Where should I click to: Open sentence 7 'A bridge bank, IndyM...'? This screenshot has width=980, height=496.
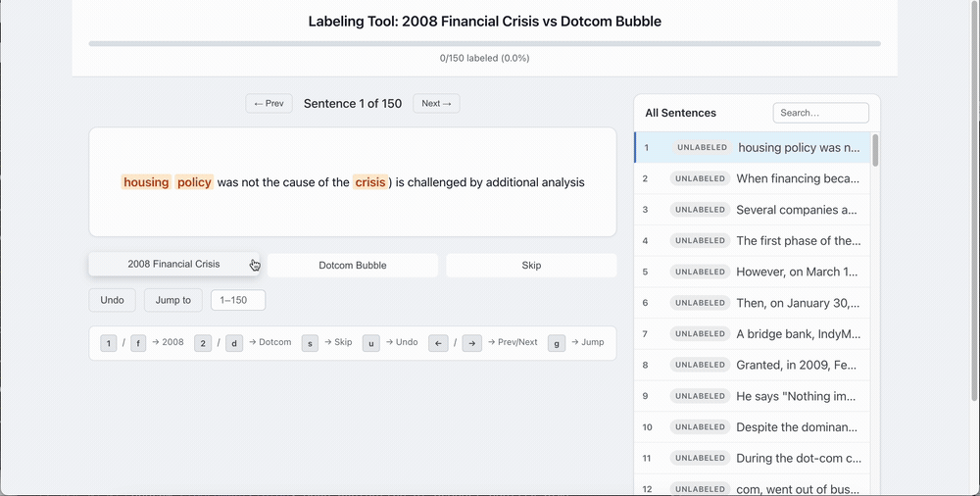pyautogui.click(x=752, y=334)
